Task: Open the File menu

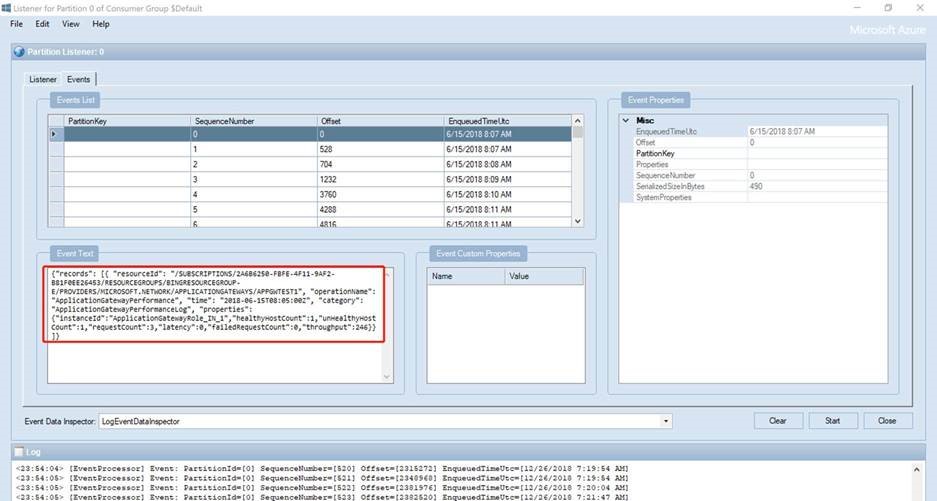Action: [x=17, y=23]
